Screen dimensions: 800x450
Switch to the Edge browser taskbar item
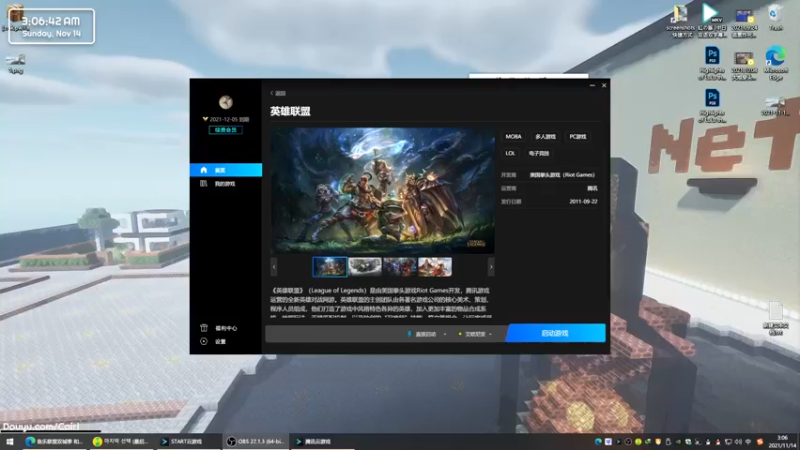click(x=54, y=442)
